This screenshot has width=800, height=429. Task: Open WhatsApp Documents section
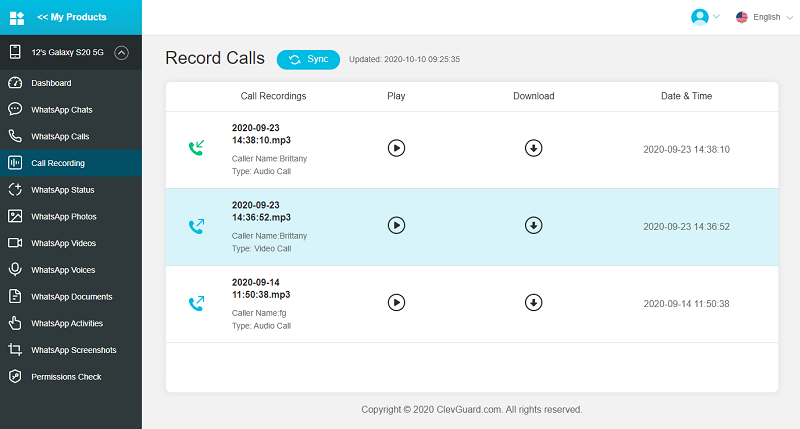(x=71, y=296)
